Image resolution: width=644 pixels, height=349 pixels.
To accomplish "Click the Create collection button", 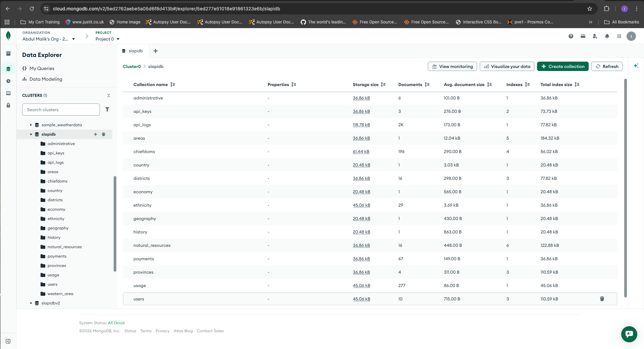I will 563,66.
